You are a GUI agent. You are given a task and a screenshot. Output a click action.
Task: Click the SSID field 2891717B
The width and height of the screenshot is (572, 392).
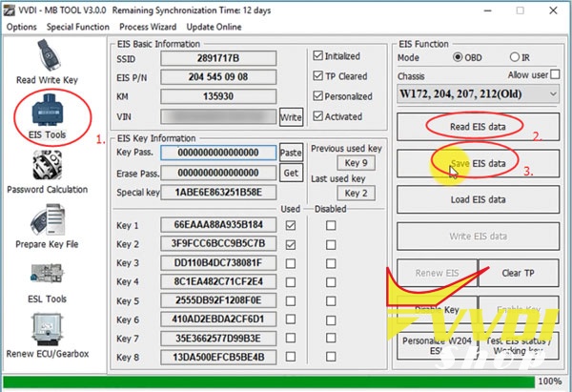pyautogui.click(x=218, y=58)
